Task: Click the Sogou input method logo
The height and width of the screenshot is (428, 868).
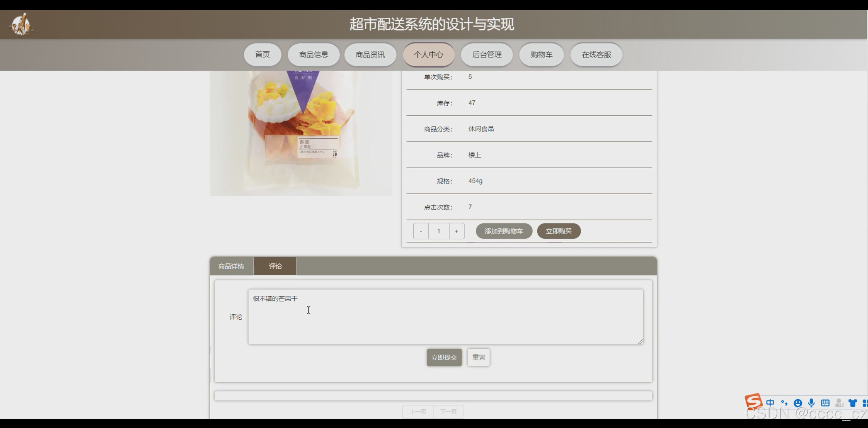Action: (x=753, y=401)
